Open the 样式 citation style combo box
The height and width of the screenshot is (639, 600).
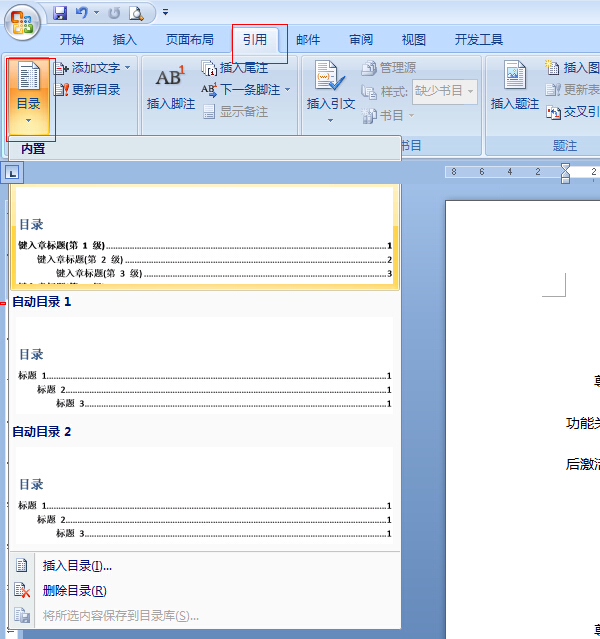pyautogui.click(x=444, y=91)
